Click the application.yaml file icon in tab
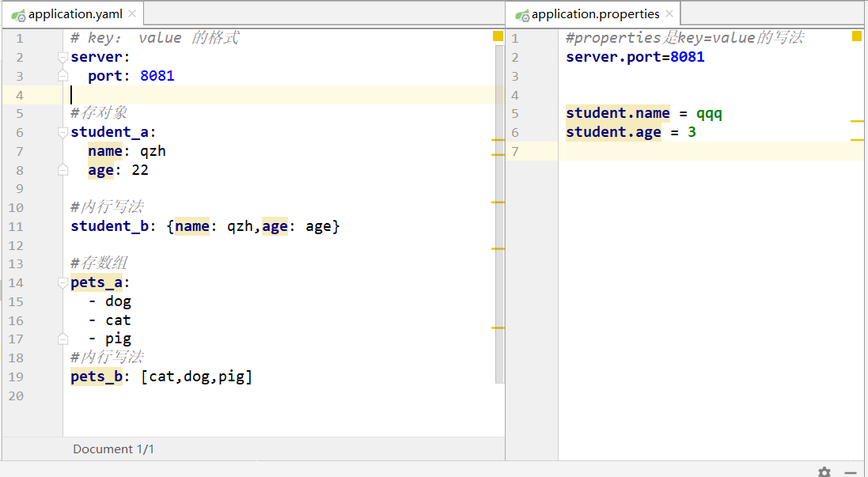Viewport: 868px width, 477px height. click(x=18, y=15)
